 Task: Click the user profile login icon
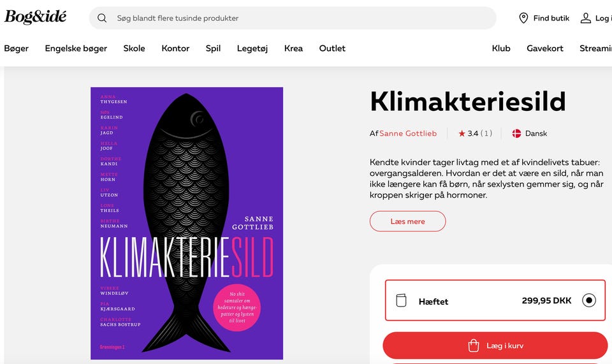pyautogui.click(x=585, y=18)
